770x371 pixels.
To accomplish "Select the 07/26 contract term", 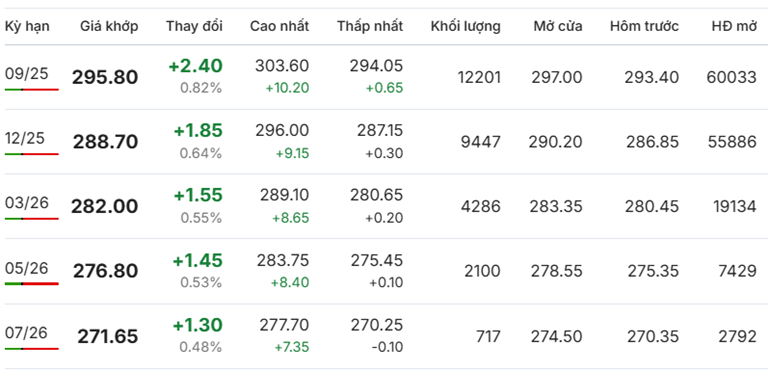I will coord(27,333).
